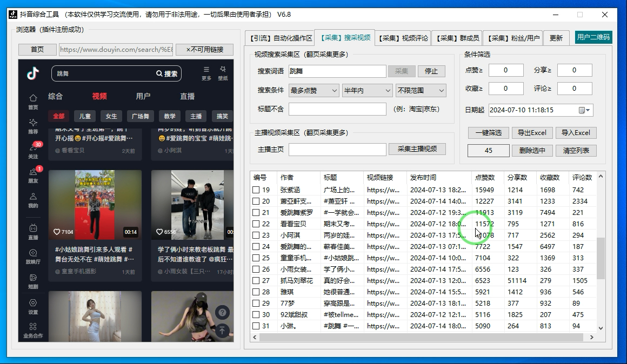Click the magnifier 搜索 button in Douyin search
Viewport: 627px width, 364px height.
[x=166, y=73]
